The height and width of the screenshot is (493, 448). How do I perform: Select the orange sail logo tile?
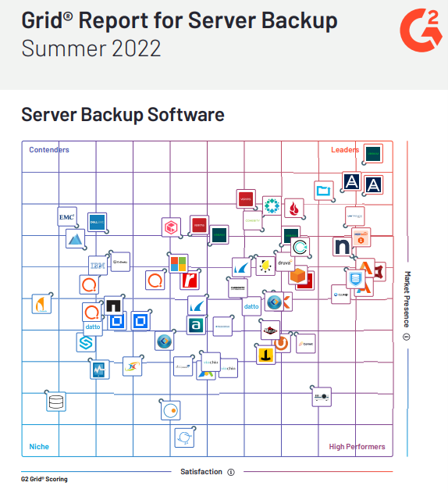(41, 304)
